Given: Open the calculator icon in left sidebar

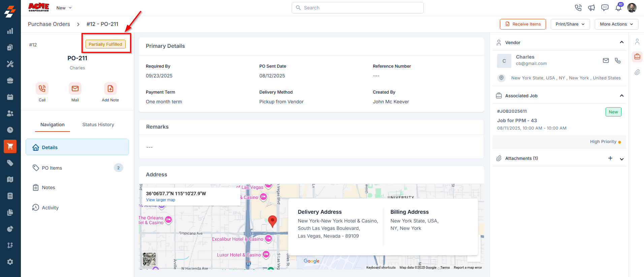Looking at the screenshot, I should click(10, 196).
